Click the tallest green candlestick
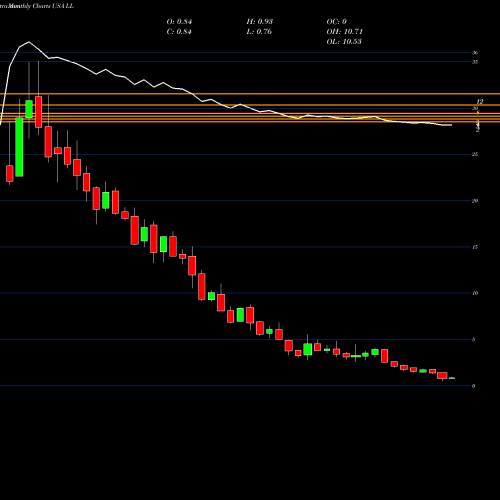This screenshot has width=500, height=500. (x=19, y=147)
